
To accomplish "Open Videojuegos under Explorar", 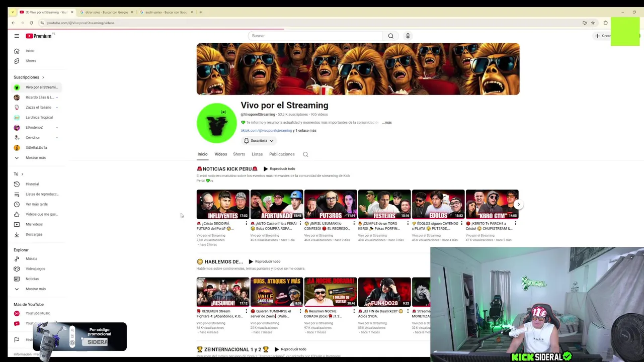I will [x=34, y=268].
